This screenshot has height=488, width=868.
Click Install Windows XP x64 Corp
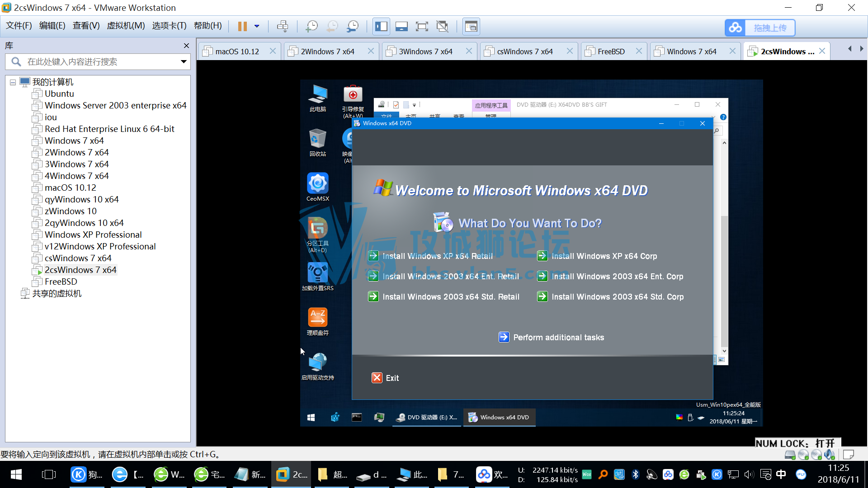tap(597, 256)
